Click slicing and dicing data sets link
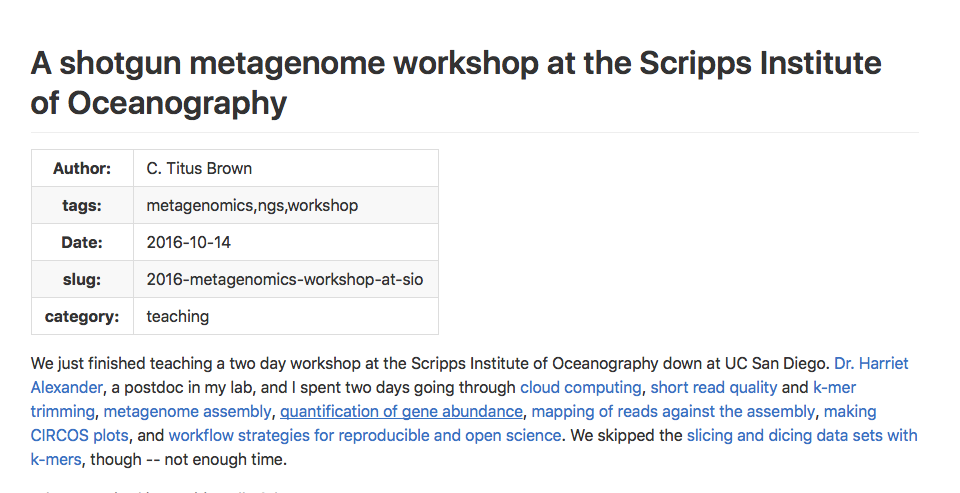960x493 pixels. tap(801, 435)
